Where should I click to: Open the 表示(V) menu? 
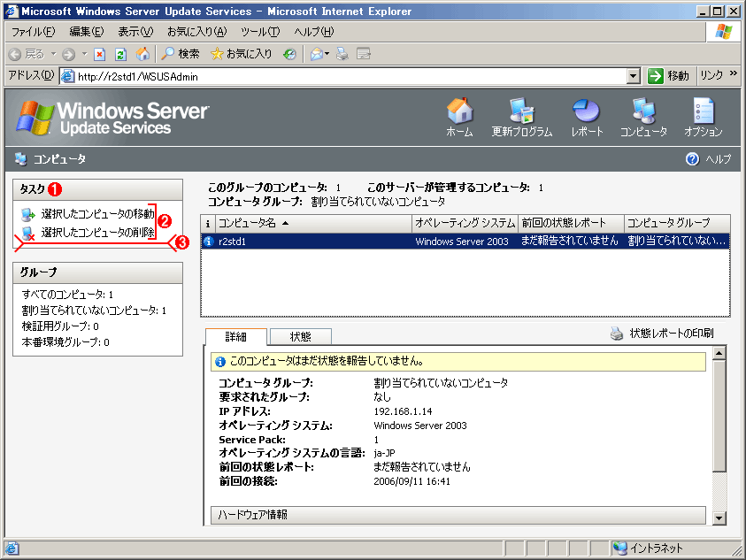[x=135, y=32]
